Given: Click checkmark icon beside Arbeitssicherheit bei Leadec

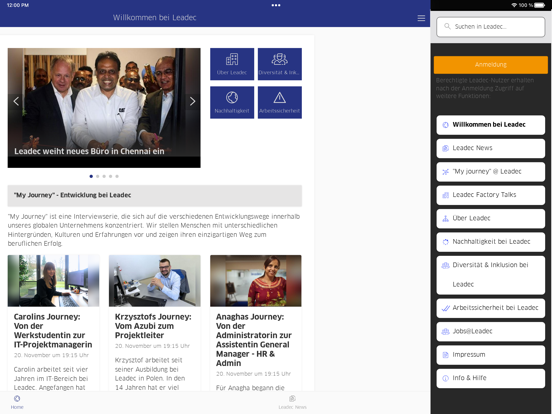Looking at the screenshot, I should 445,308.
